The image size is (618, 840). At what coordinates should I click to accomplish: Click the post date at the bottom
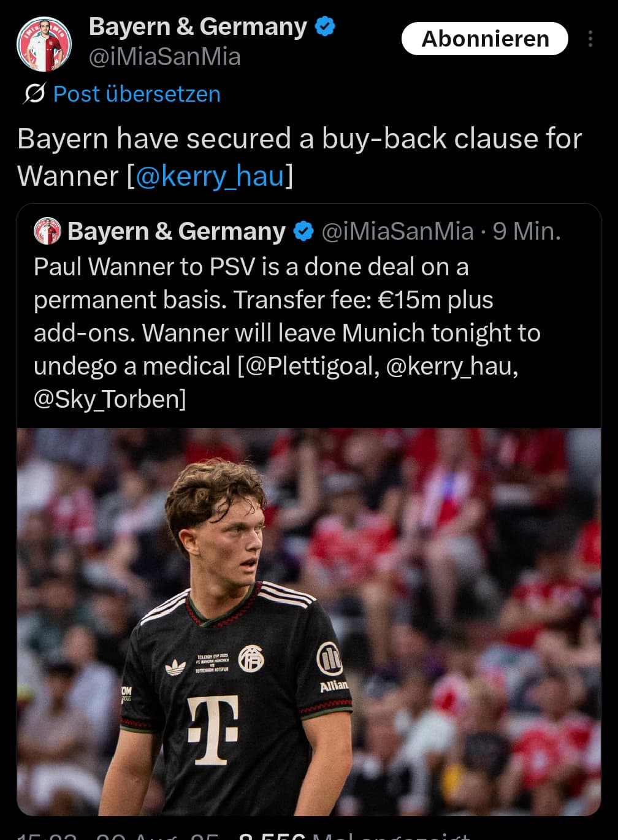pyautogui.click(x=118, y=835)
